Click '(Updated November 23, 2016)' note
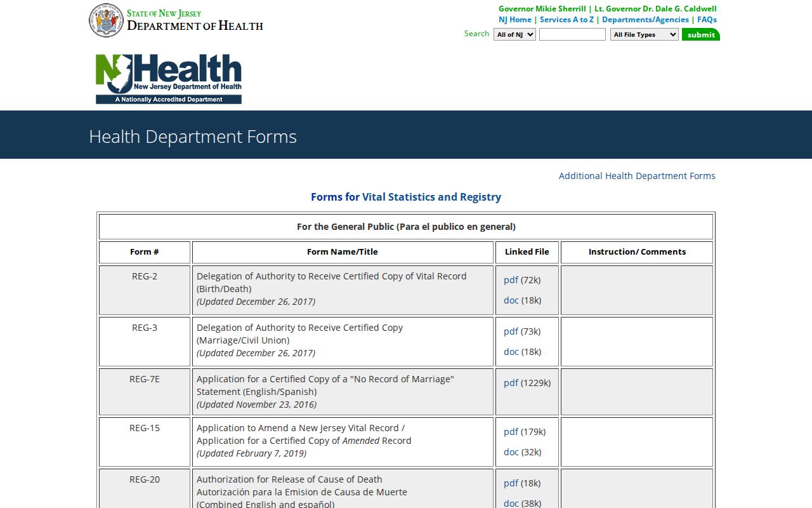812x508 pixels. point(256,404)
